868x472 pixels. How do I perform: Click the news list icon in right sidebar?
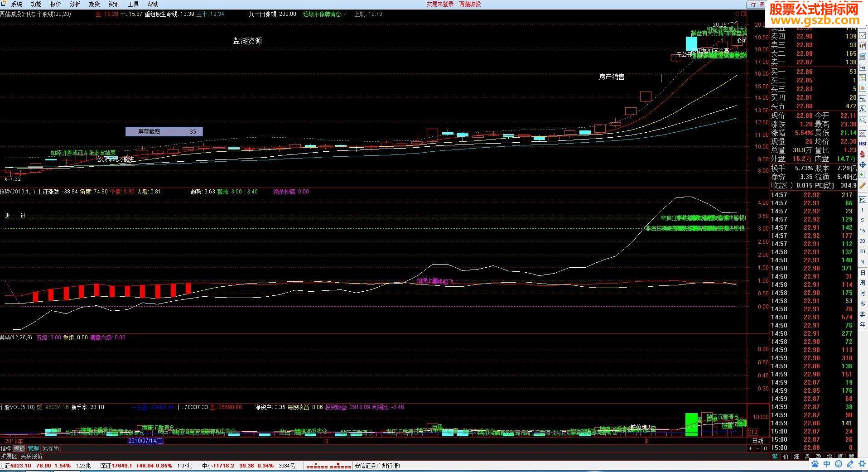point(863,56)
